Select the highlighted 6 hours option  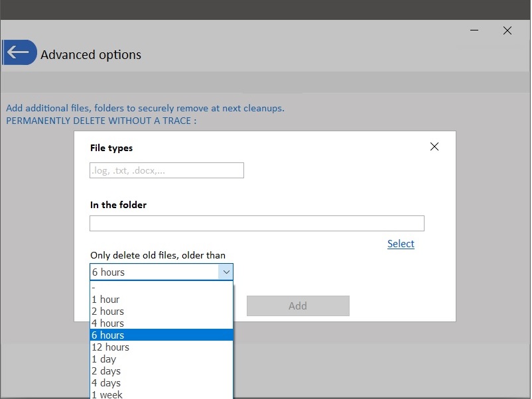pyautogui.click(x=161, y=335)
